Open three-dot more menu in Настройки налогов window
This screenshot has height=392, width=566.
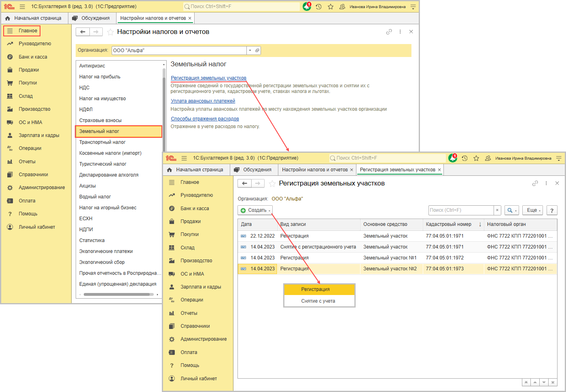(x=400, y=32)
